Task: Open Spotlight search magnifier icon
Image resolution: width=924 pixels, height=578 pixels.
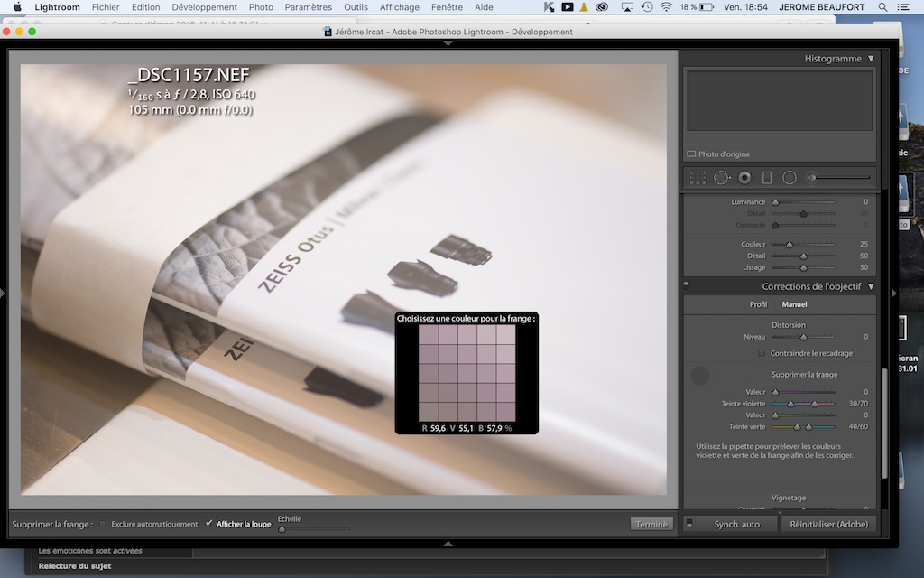Action: coord(882,7)
